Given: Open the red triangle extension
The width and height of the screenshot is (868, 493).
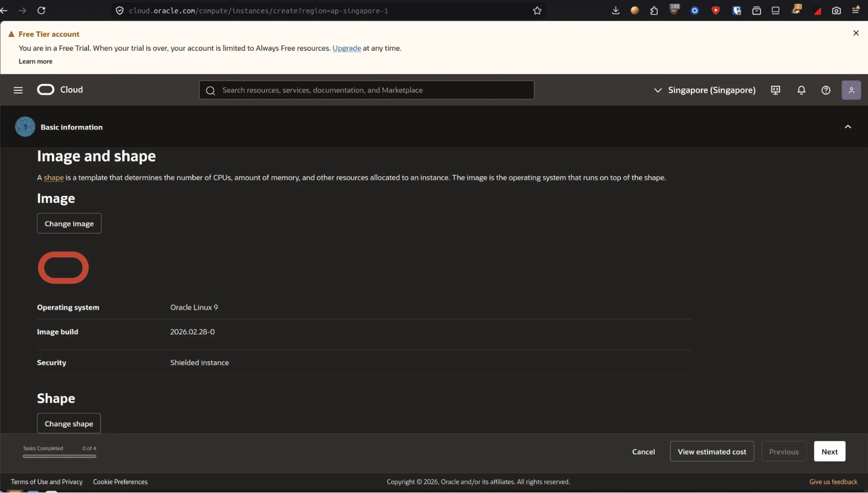Looking at the screenshot, I should click(x=817, y=11).
